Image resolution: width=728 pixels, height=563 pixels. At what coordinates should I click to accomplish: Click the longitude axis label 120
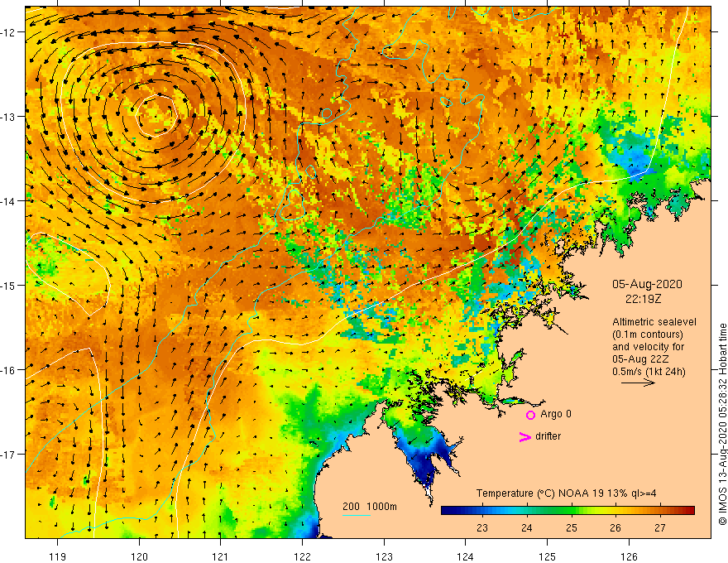pos(139,556)
